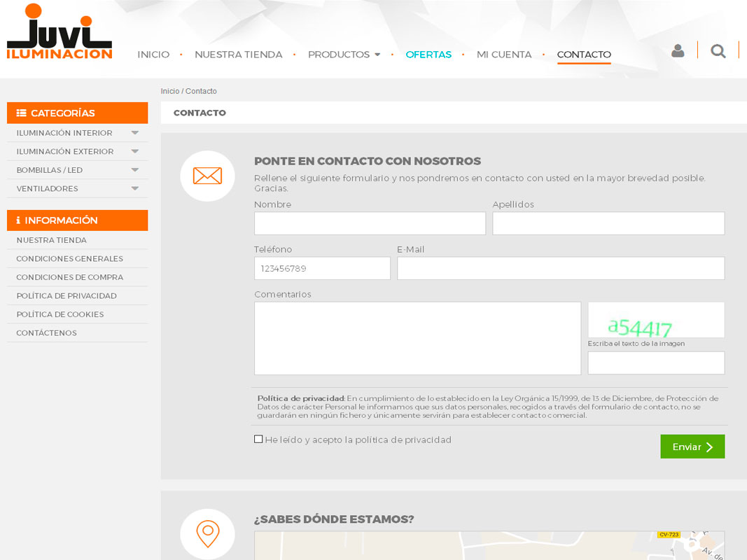The width and height of the screenshot is (747, 560).
Task: Click the CV-723 road marker on map
Action: point(669,535)
